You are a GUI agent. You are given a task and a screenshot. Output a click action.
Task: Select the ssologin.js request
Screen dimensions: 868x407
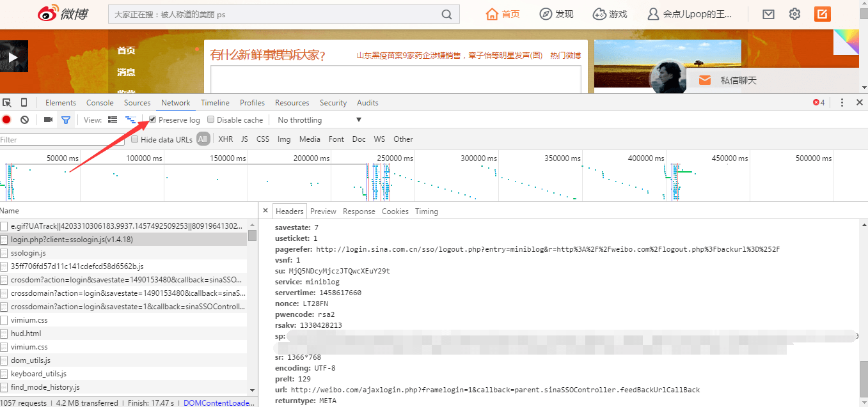pyautogui.click(x=28, y=253)
